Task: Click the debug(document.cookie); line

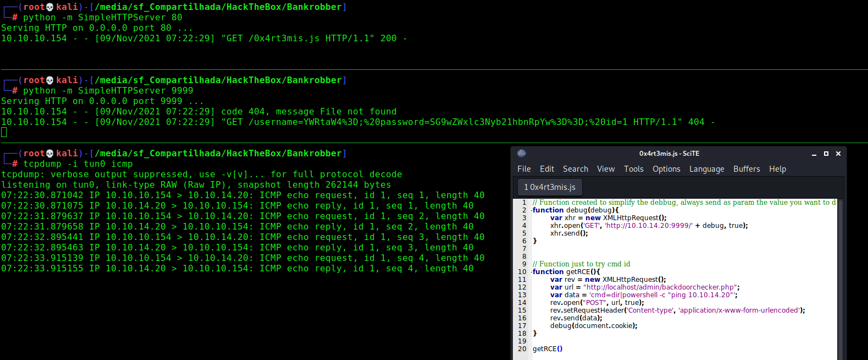Action: pyautogui.click(x=594, y=326)
